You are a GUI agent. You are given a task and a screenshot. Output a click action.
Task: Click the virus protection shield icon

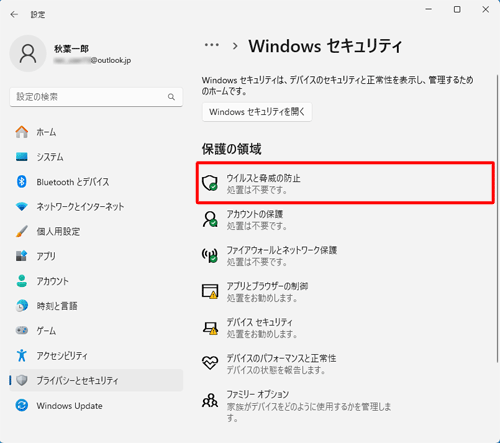click(x=210, y=183)
